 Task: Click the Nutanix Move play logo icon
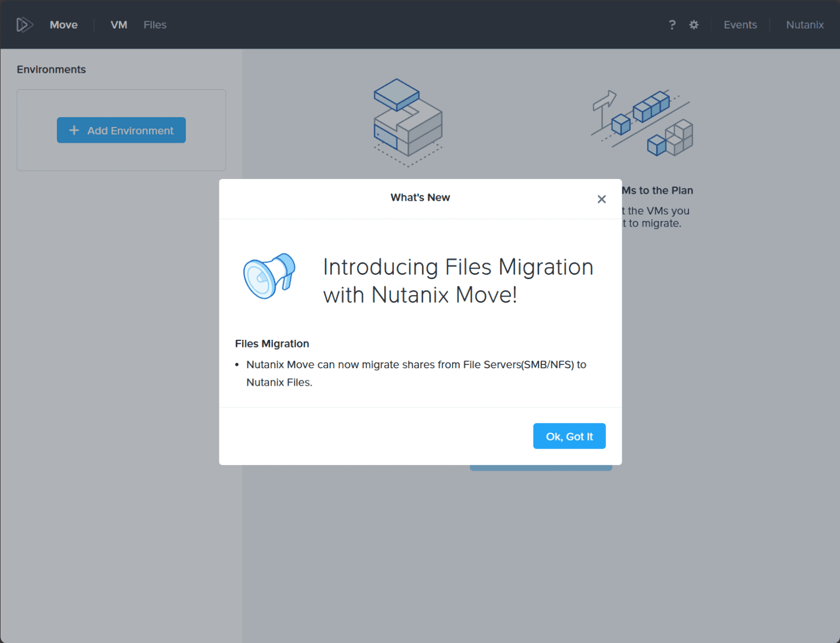tap(24, 24)
